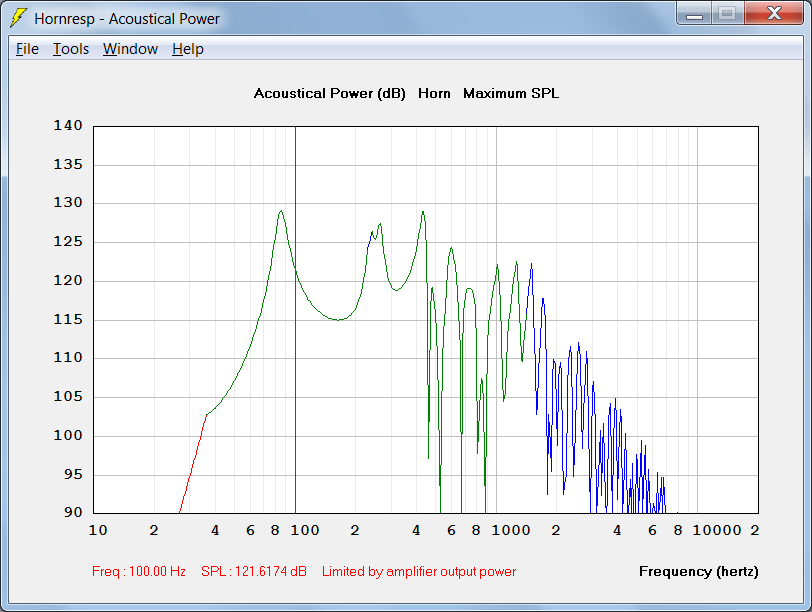The width and height of the screenshot is (812, 612).
Task: Open the Window menu
Action: coord(130,49)
